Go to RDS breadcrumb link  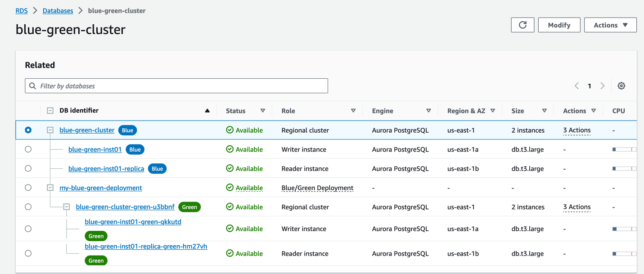pyautogui.click(x=22, y=11)
